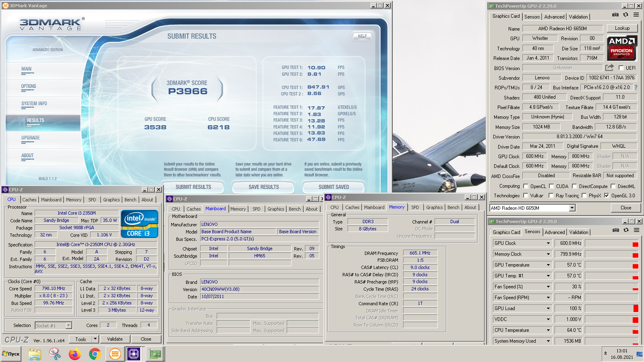Open the GPU Load sensor dropdown
The width and height of the screenshot is (644, 362).
[x=548, y=308]
